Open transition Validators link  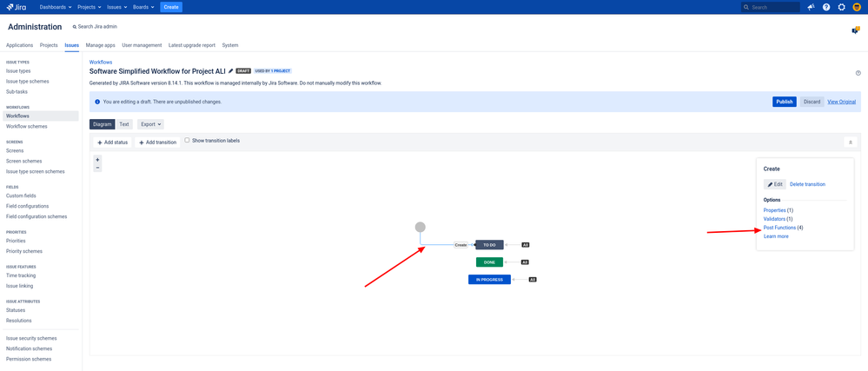tap(774, 219)
